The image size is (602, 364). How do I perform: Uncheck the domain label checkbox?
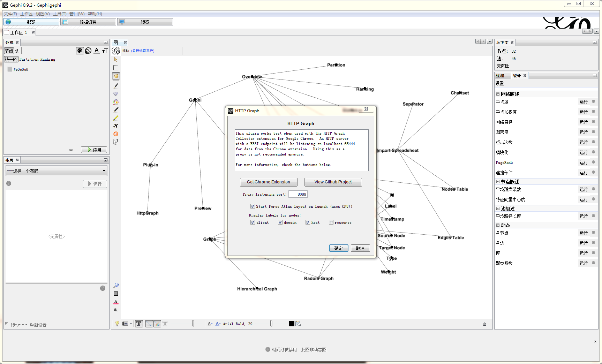tap(280, 222)
